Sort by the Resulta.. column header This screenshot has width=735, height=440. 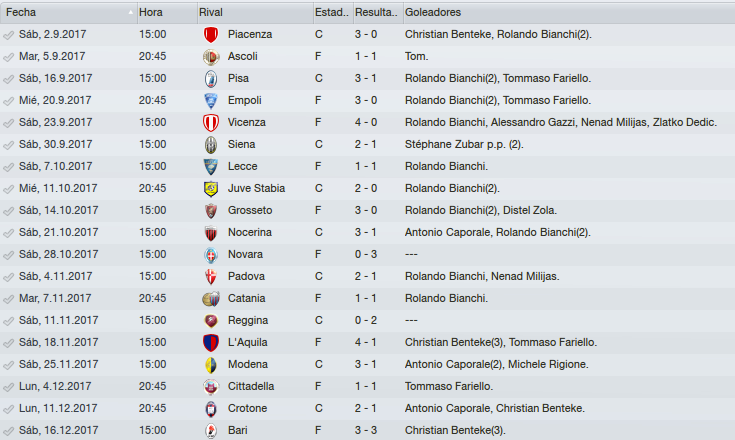coord(377,12)
